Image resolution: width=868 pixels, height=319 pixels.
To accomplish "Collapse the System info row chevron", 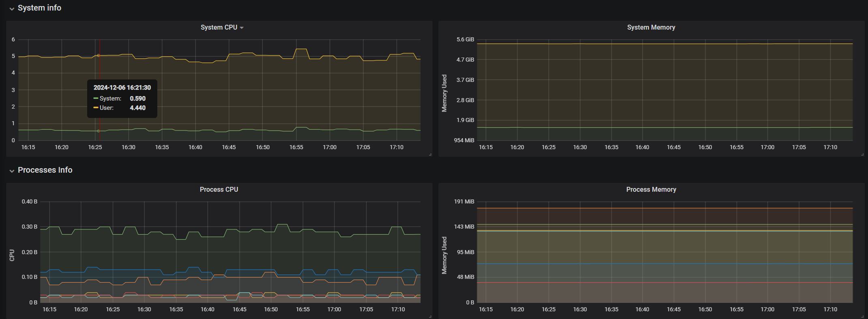I will [x=12, y=9].
